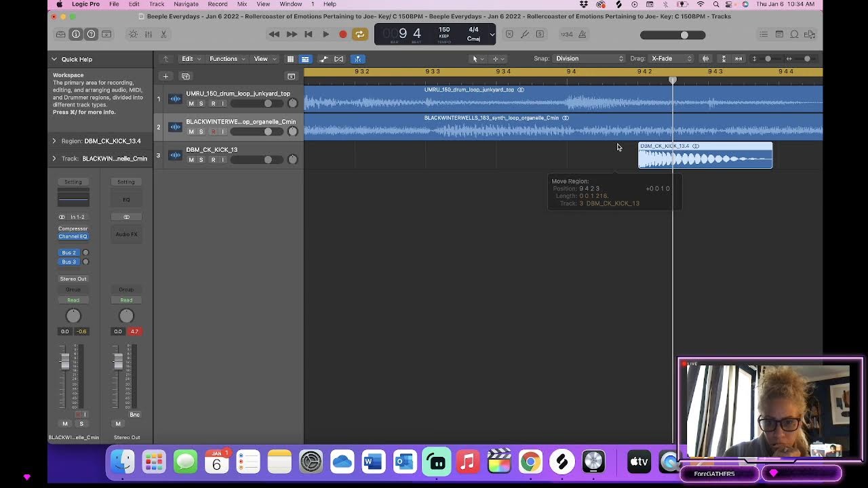The height and width of the screenshot is (488, 868).
Task: Record-enable the DBM_CK_KICK_13 track
Action: [x=213, y=160]
